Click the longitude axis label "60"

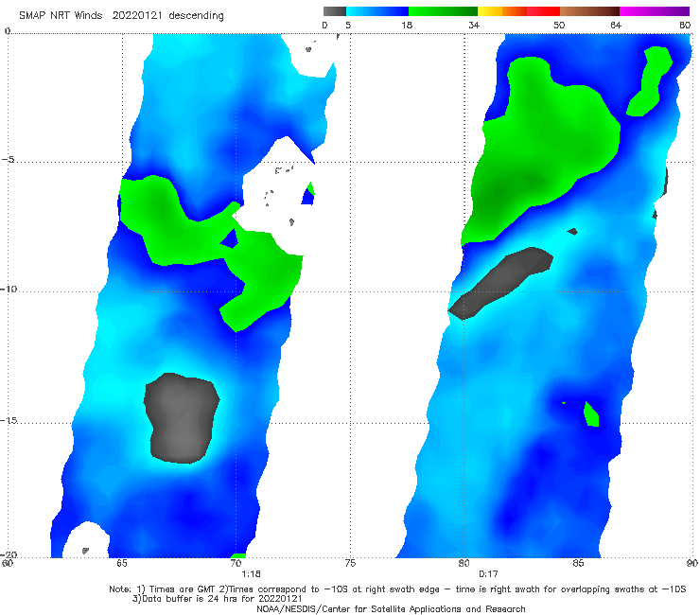click(8, 563)
